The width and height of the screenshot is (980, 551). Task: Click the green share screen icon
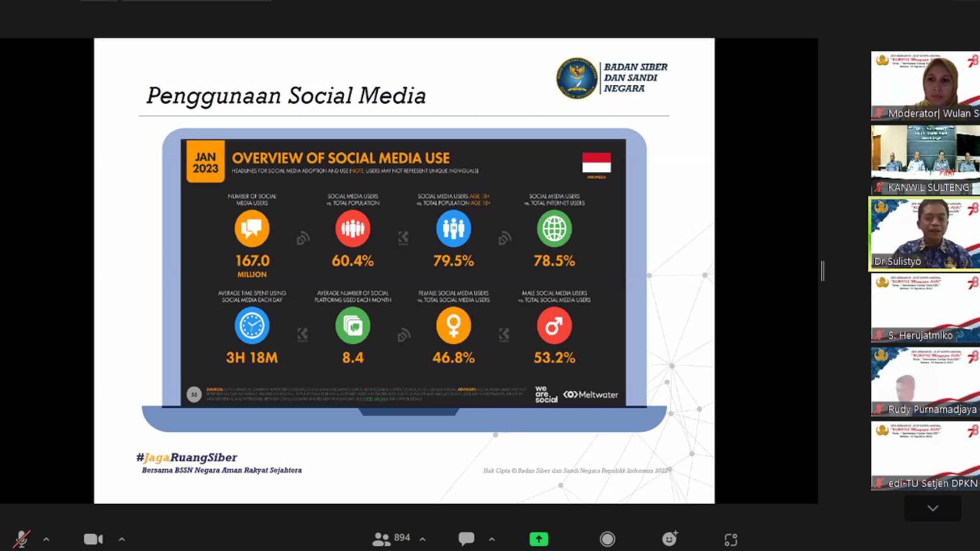[538, 539]
